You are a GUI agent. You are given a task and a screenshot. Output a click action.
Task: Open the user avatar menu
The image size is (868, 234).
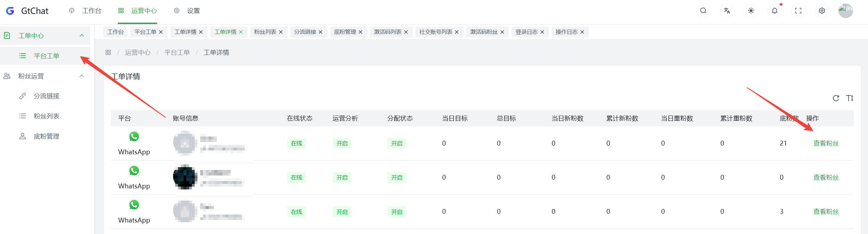pyautogui.click(x=845, y=10)
